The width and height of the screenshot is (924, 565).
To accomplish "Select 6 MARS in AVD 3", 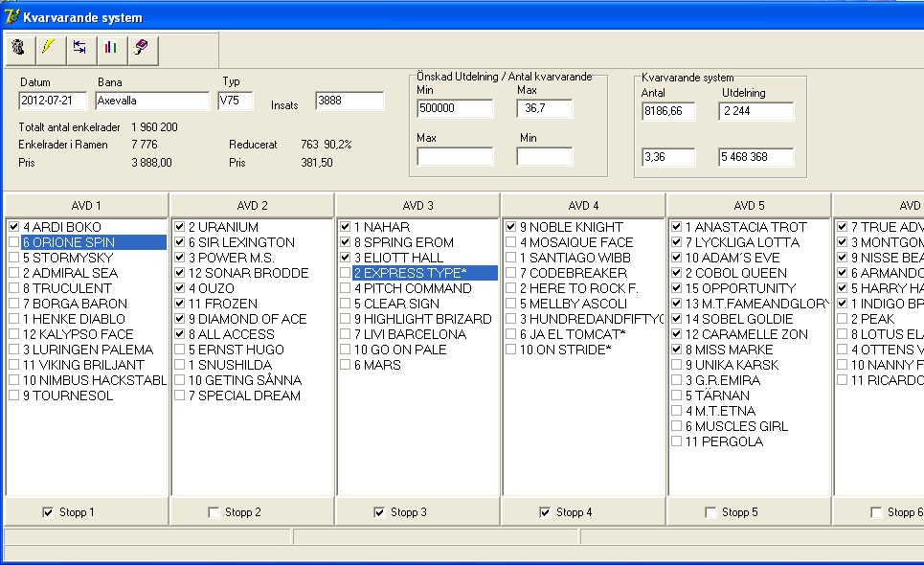I will pyautogui.click(x=377, y=365).
